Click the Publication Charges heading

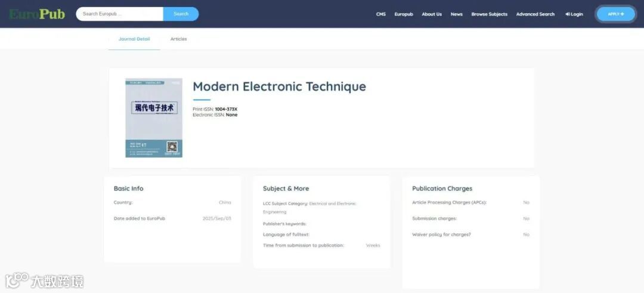[x=442, y=189]
